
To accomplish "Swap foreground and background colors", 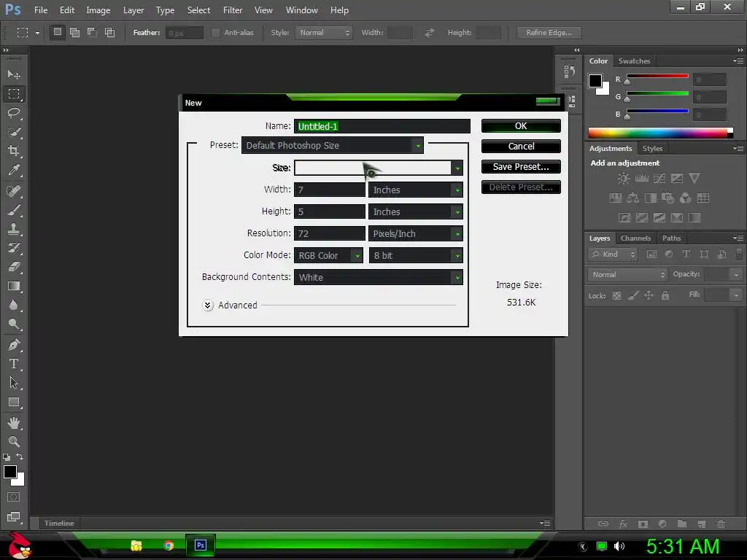I will click(x=20, y=456).
